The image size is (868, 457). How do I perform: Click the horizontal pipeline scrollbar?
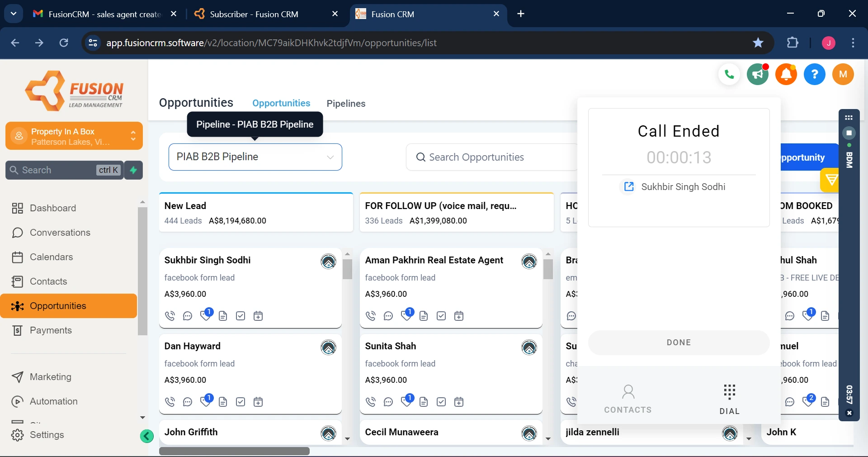coord(234,451)
